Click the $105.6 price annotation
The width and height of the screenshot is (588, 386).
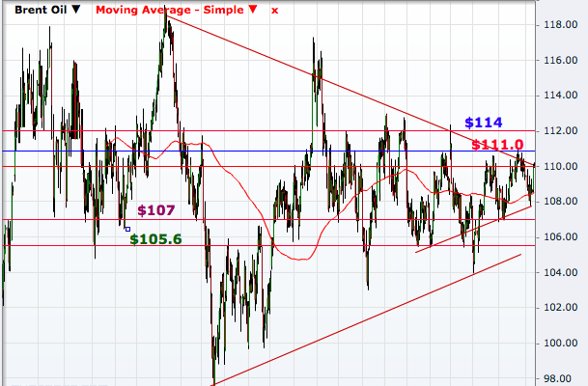[x=155, y=239]
